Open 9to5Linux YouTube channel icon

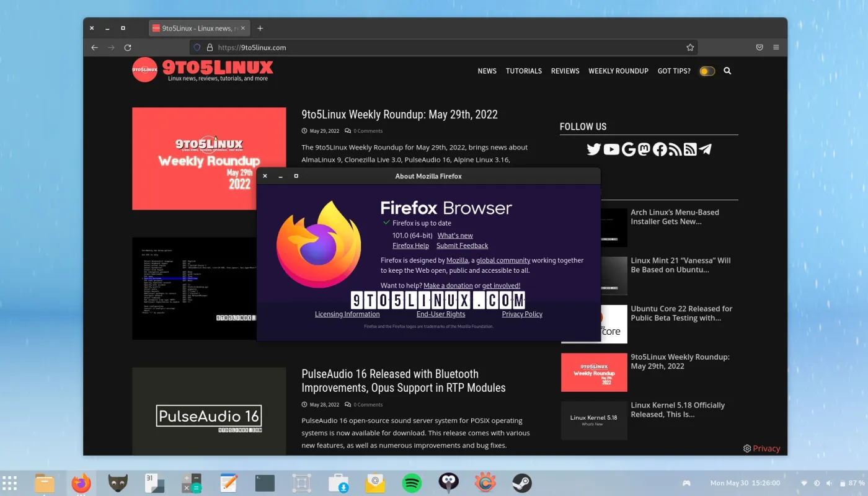[x=611, y=149]
